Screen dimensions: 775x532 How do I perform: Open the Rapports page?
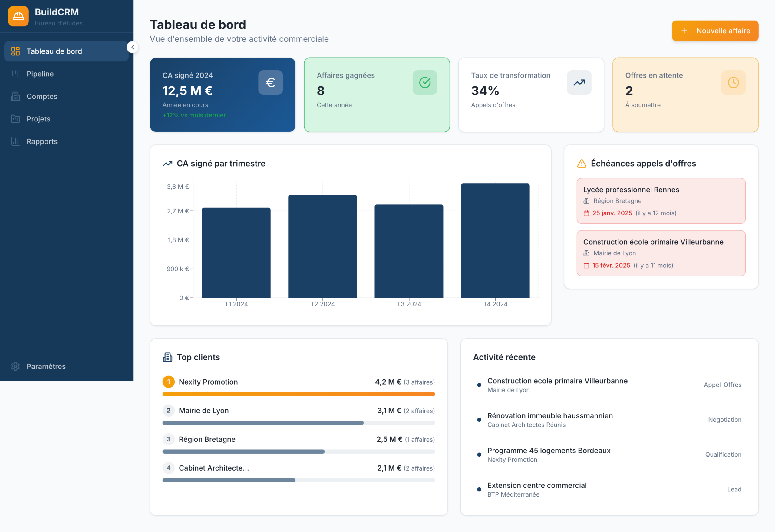pos(42,141)
